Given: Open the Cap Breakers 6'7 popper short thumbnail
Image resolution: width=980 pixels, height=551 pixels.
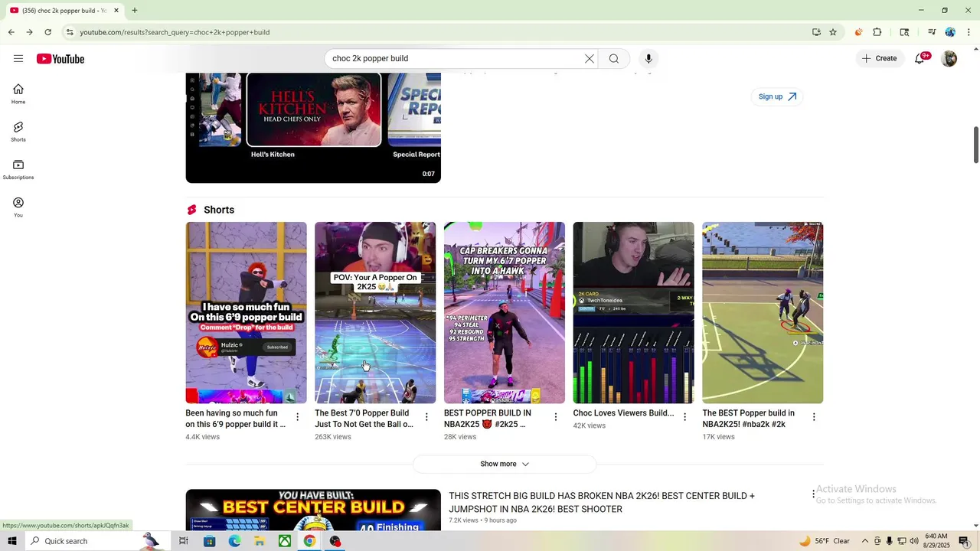Looking at the screenshot, I should pyautogui.click(x=505, y=312).
